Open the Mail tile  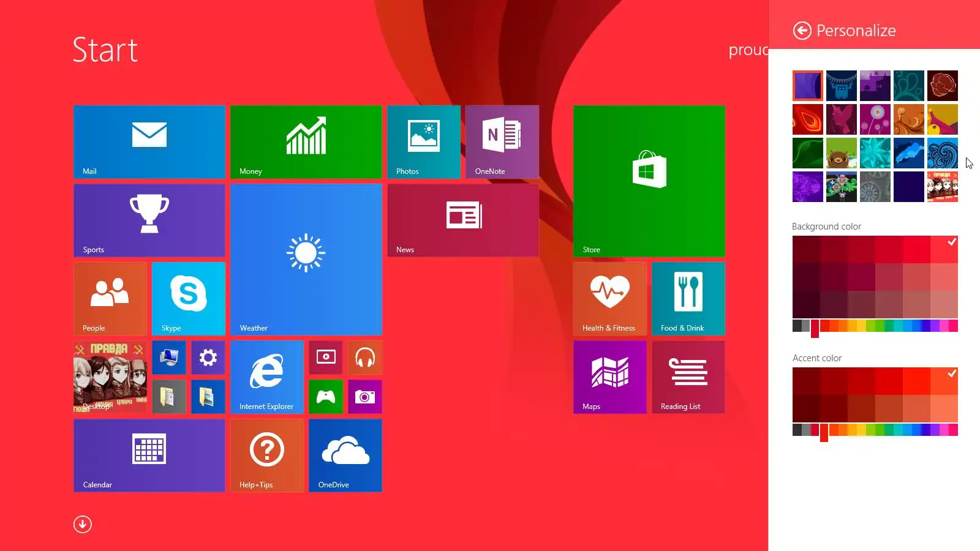click(x=149, y=142)
